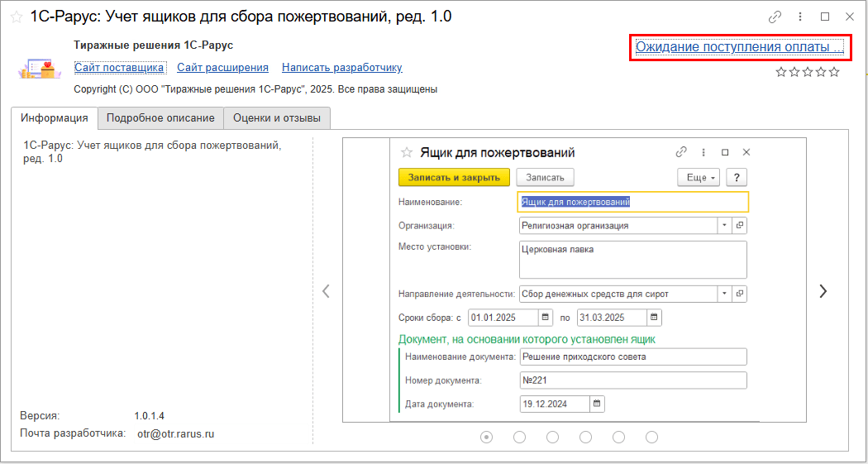Click the Наименование input field
The image size is (868, 464).
point(632,202)
